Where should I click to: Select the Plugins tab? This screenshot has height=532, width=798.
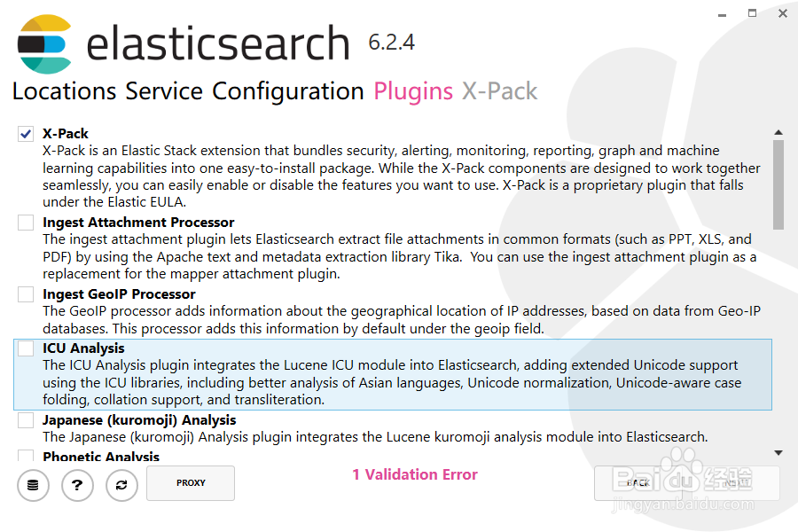coord(412,91)
